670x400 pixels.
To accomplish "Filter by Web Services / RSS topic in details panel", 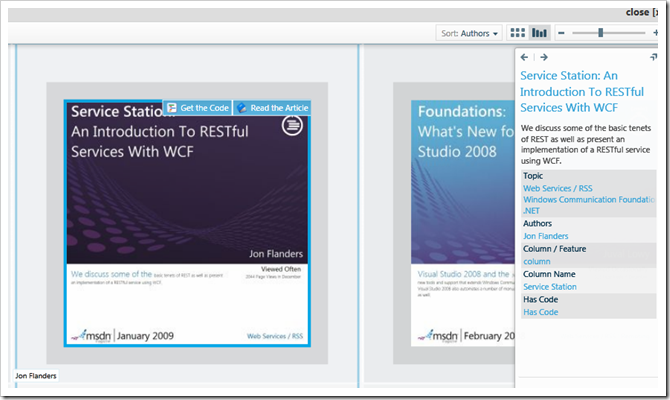I will [x=558, y=188].
